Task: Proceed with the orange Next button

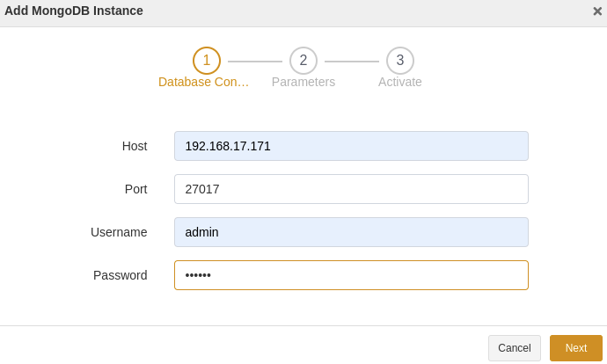Action: click(576, 348)
